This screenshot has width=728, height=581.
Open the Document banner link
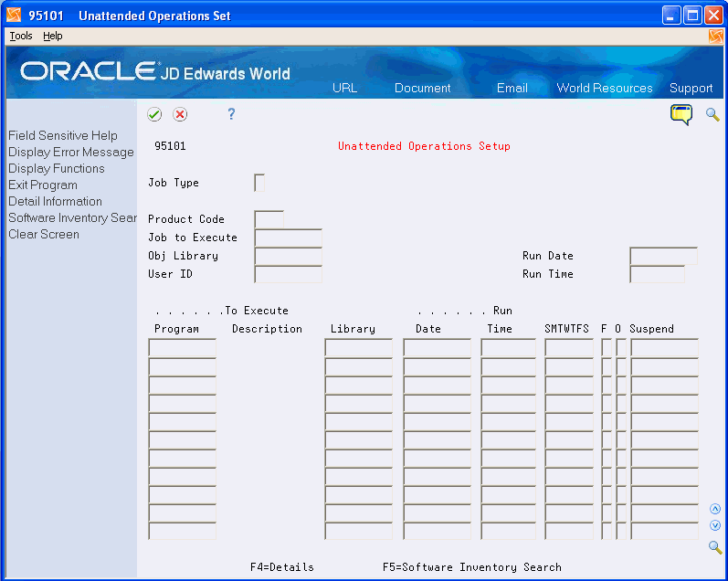point(422,89)
